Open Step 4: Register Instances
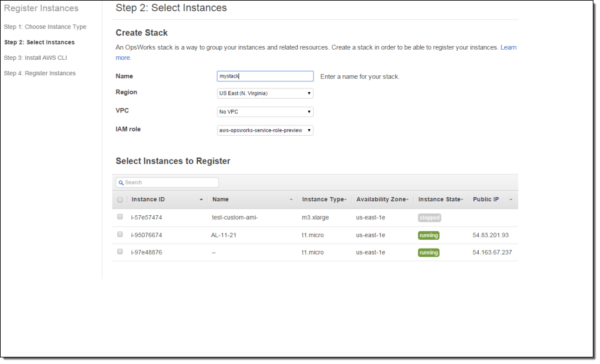The height and width of the screenshot is (364, 600). pos(39,74)
